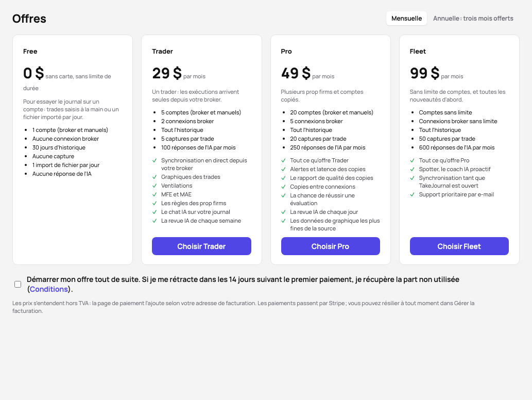Click 'Connexions broker sans limite' item

tap(458, 121)
